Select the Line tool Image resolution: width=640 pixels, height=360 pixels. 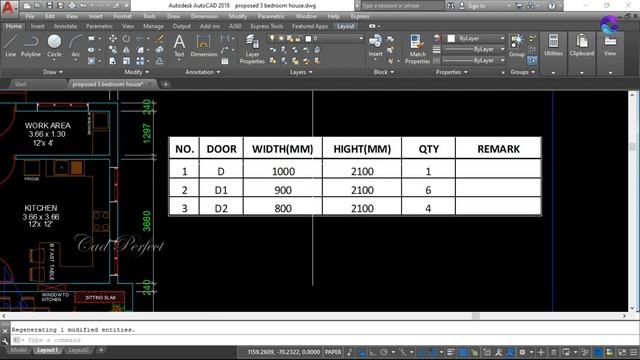[x=11, y=46]
